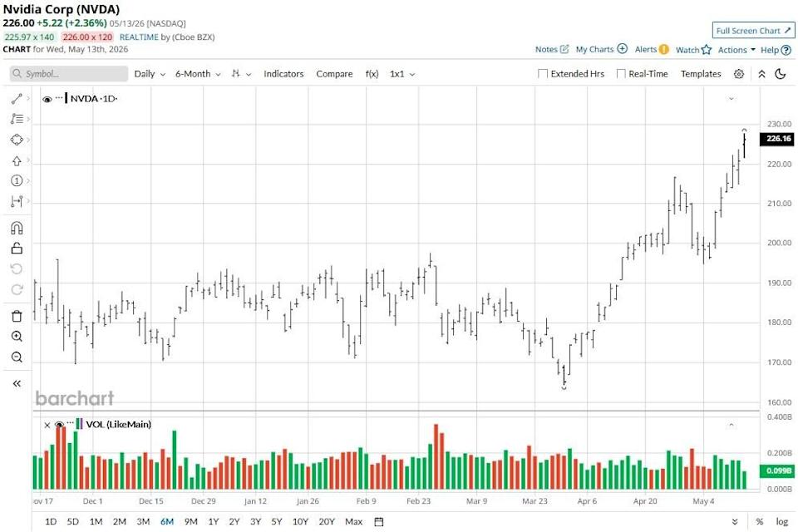Open the Templates menu
The height and width of the screenshot is (532, 798).
(701, 74)
